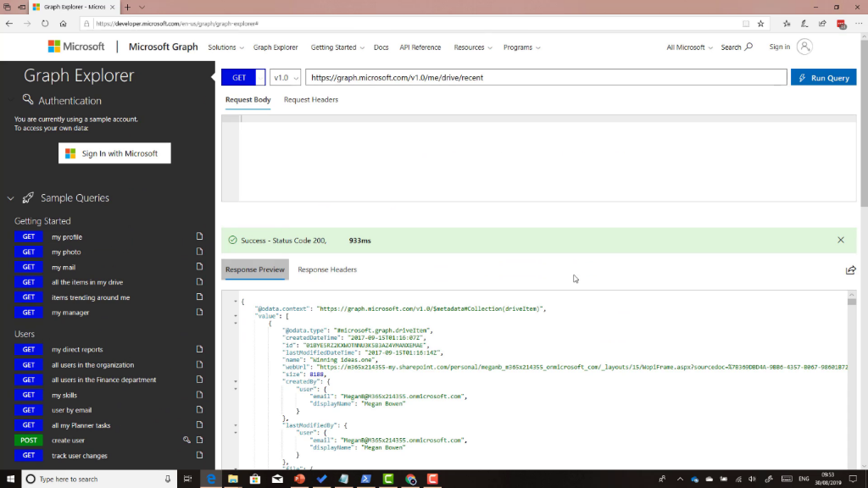Open docs icon for track user changes
This screenshot has width=868, height=488.
tap(199, 455)
